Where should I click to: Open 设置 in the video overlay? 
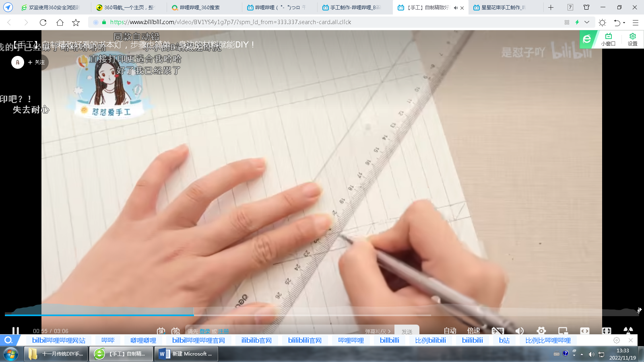coord(632,39)
